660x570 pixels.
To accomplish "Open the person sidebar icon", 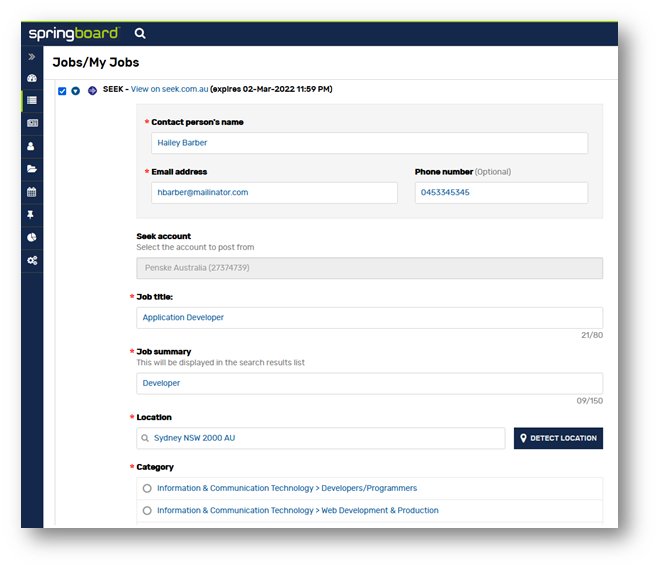I will [x=31, y=146].
